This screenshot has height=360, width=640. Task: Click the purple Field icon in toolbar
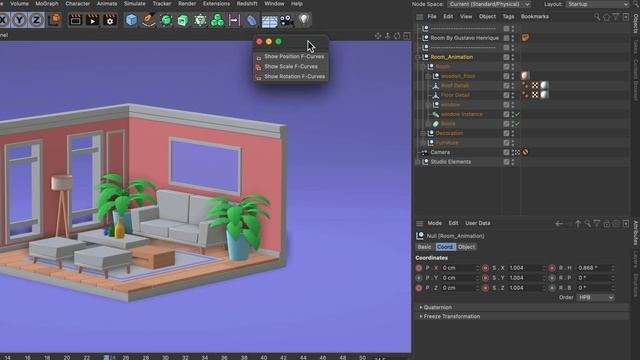pyautogui.click(x=234, y=20)
